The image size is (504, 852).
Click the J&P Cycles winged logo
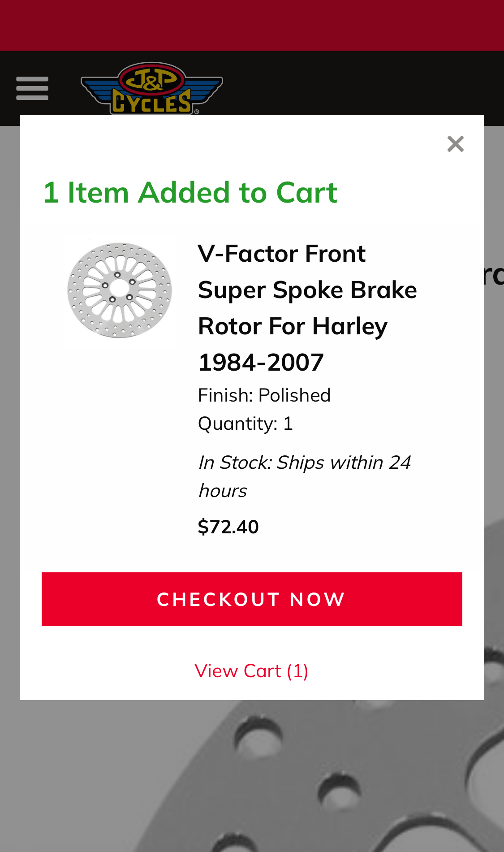tap(151, 89)
